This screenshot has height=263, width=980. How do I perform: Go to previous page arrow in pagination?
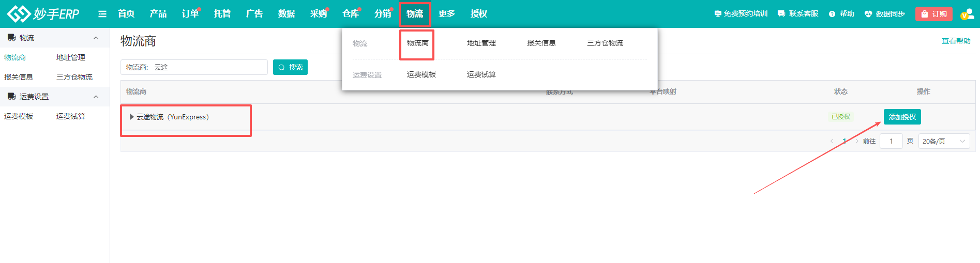coord(832,141)
